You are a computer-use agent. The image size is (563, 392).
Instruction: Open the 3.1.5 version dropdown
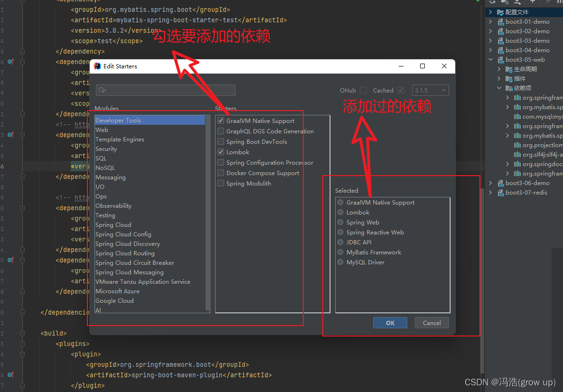[x=430, y=90]
